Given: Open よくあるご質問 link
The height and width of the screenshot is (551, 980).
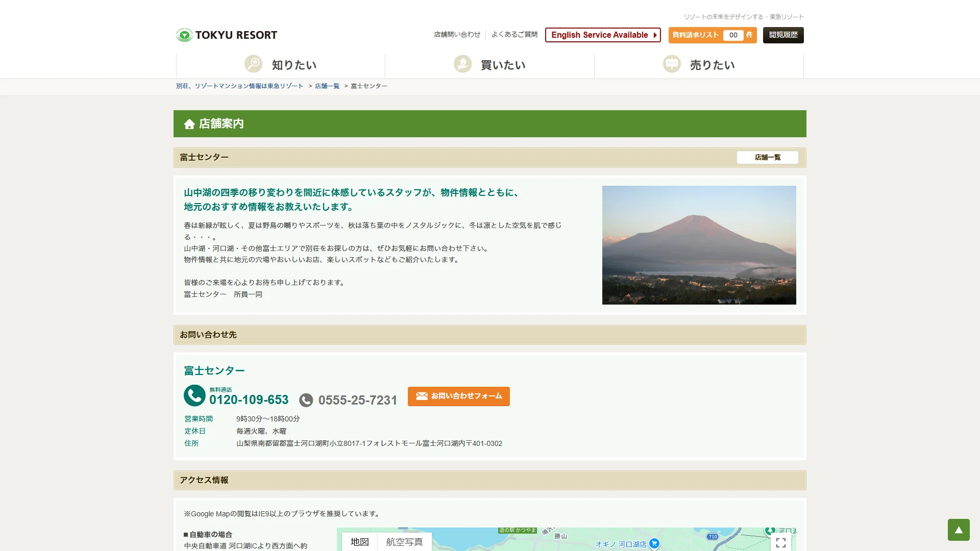Looking at the screenshot, I should pyautogui.click(x=514, y=35).
